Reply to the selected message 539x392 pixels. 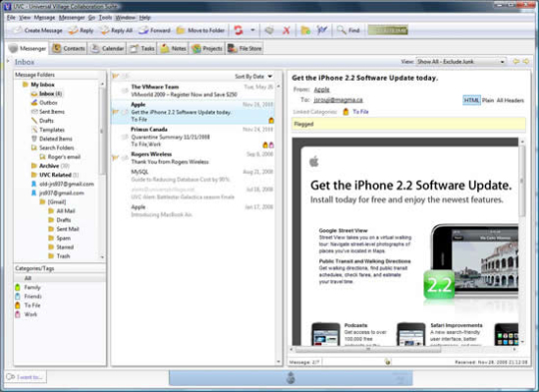click(81, 30)
